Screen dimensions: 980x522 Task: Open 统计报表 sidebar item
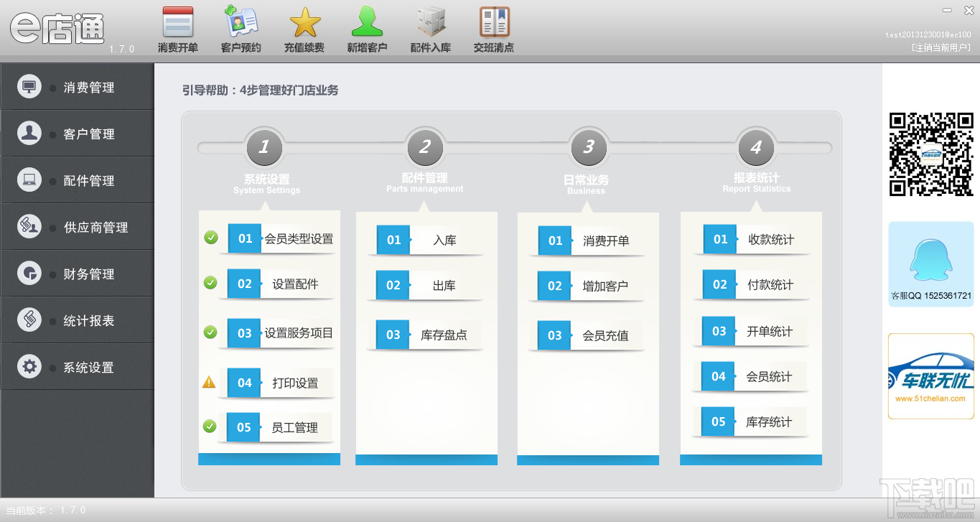(x=78, y=320)
